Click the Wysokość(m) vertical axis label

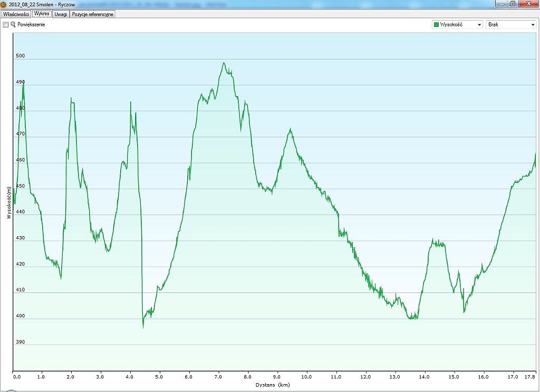point(8,203)
